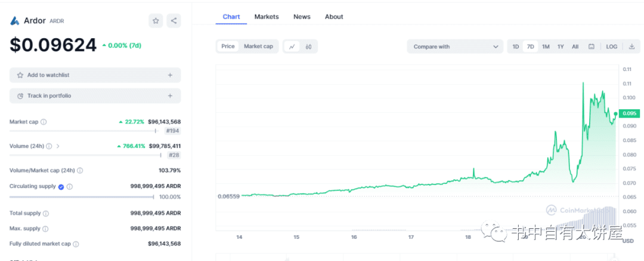
Task: Toggle chart to Market cap
Action: click(x=258, y=47)
